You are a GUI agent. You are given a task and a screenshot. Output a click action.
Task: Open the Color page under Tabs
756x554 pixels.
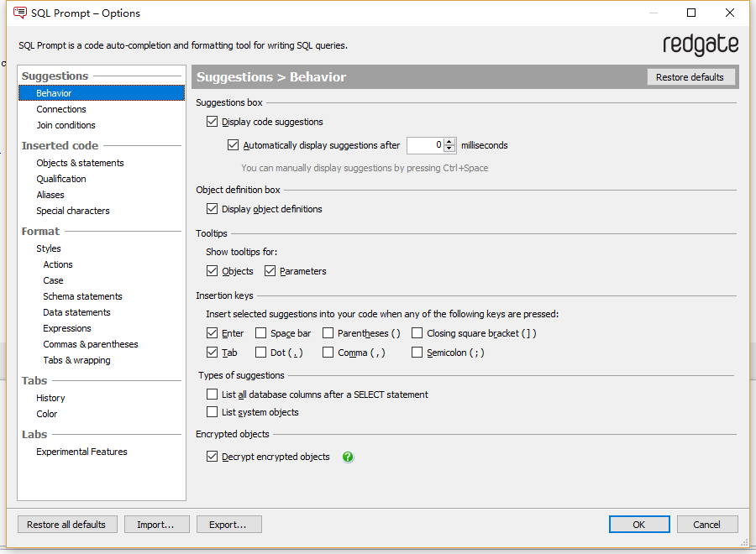click(47, 414)
